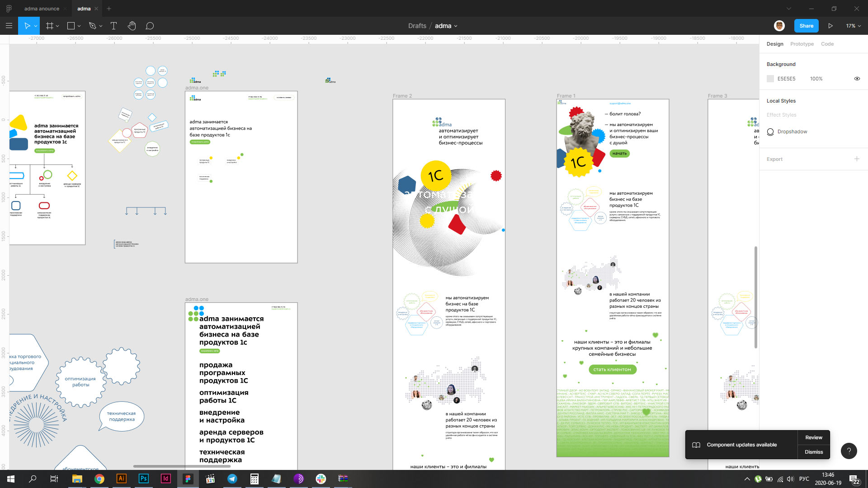Select the Frame tool

pos(50,26)
